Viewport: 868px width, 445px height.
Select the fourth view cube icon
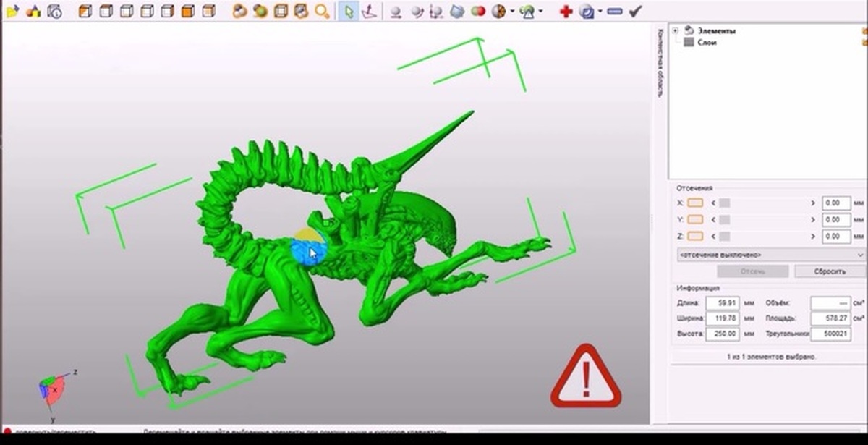click(x=147, y=11)
